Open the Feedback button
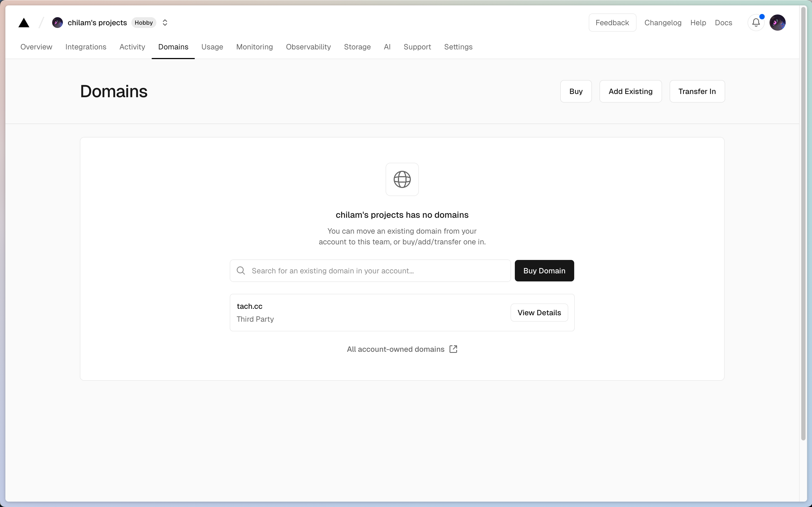The width and height of the screenshot is (812, 507). point(612,23)
